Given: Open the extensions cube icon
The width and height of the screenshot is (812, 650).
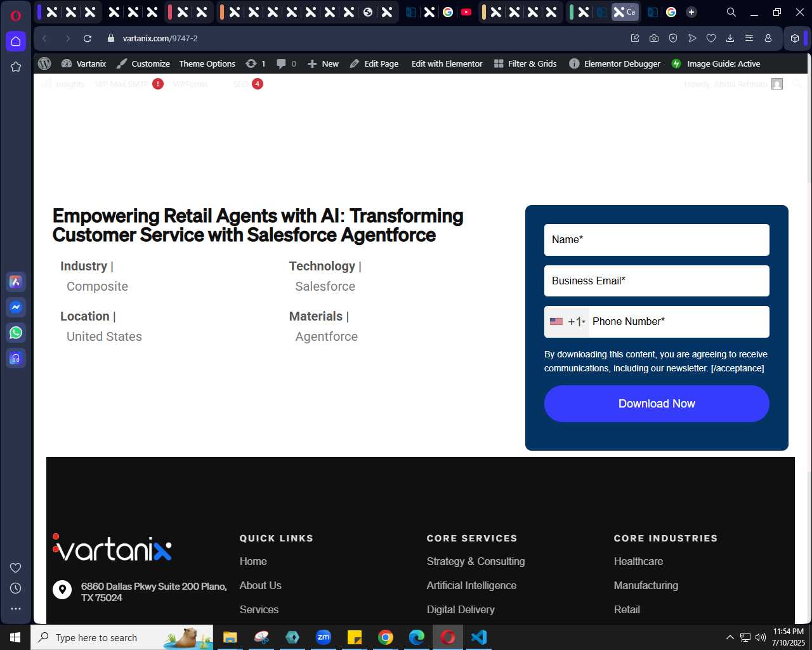Looking at the screenshot, I should 795,39.
